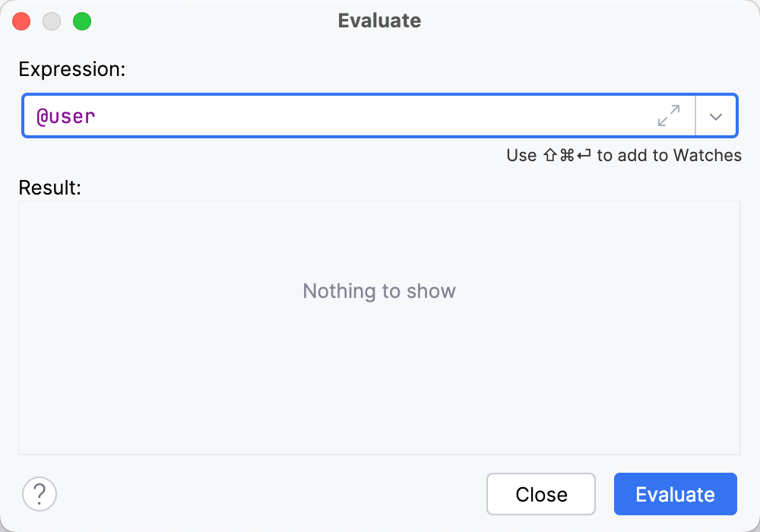
Task: Click the chevron next to the expression field
Action: point(715,116)
